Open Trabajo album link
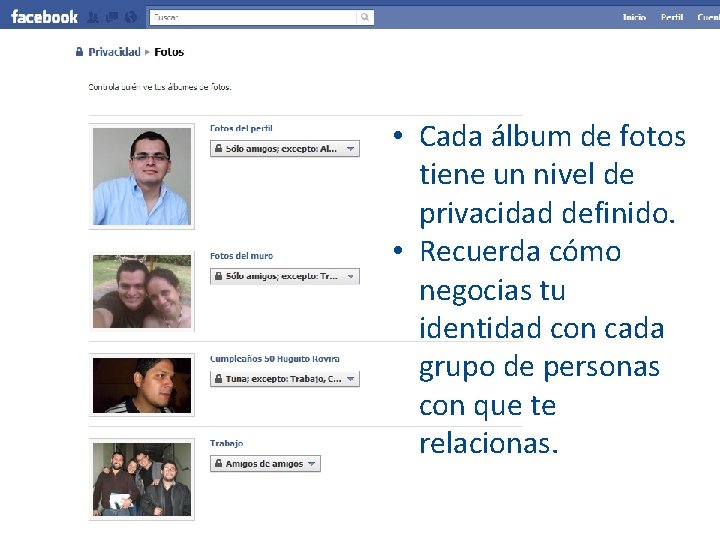Image resolution: width=720 pixels, height=540 pixels. pos(226,443)
